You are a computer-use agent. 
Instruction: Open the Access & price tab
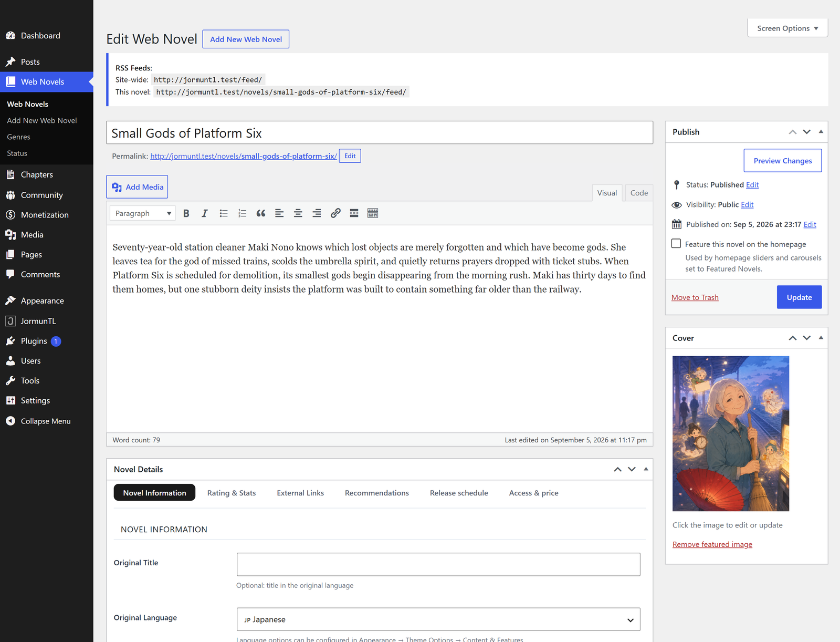[533, 493]
